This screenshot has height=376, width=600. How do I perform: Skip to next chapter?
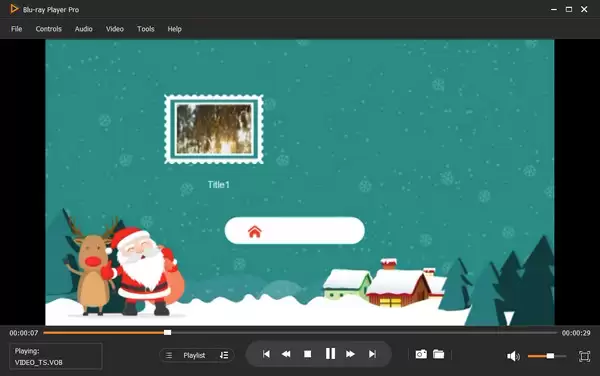click(372, 354)
